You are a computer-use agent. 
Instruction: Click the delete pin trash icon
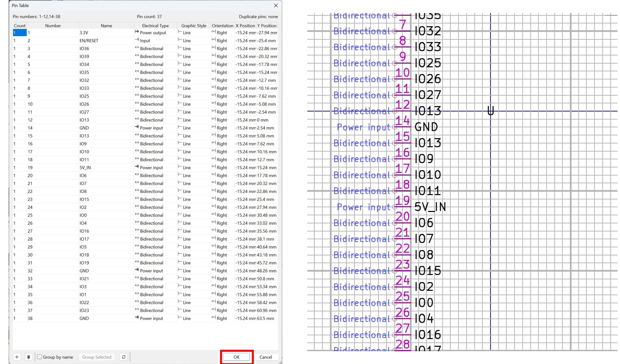click(29, 357)
